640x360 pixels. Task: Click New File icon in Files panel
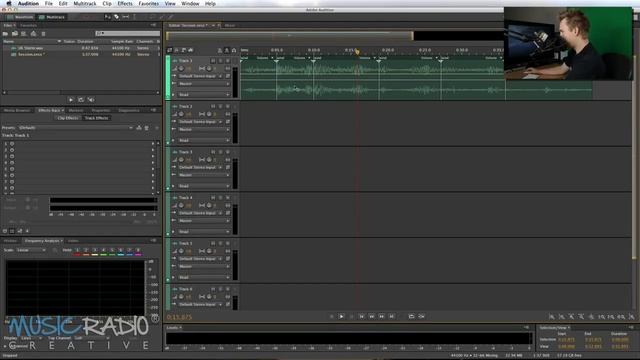pos(24,33)
